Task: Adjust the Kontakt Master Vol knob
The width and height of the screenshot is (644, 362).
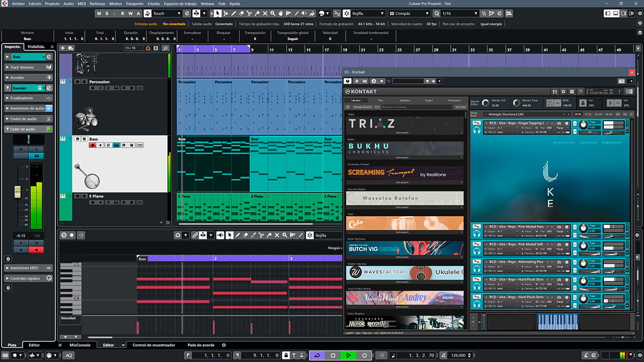Action: pyautogui.click(x=486, y=102)
